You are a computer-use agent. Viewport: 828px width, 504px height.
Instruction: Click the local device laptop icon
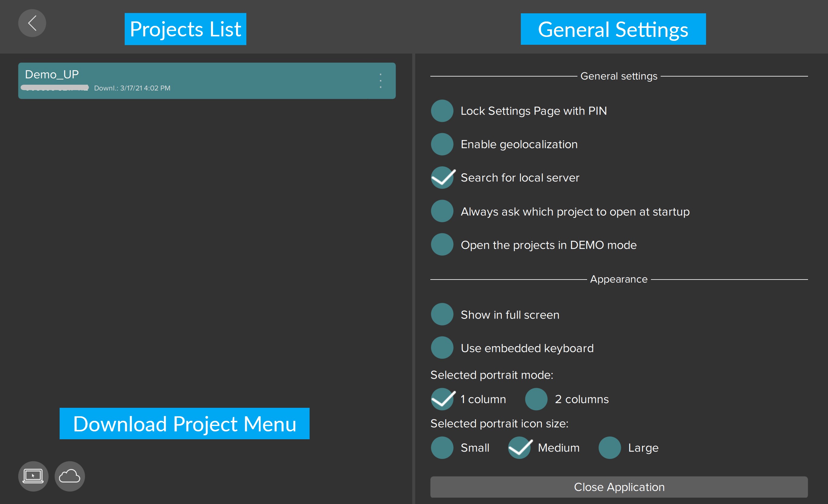tap(33, 476)
